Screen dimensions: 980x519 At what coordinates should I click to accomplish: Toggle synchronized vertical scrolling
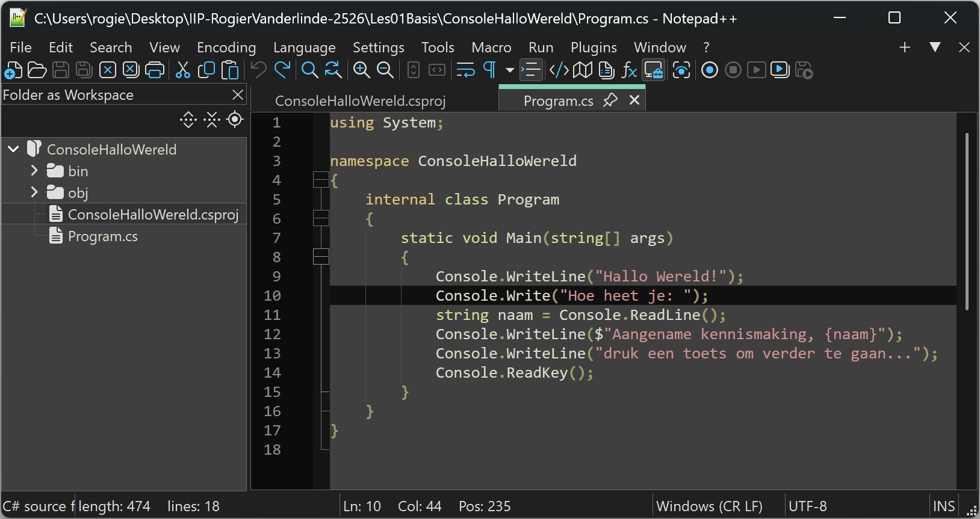(x=414, y=70)
